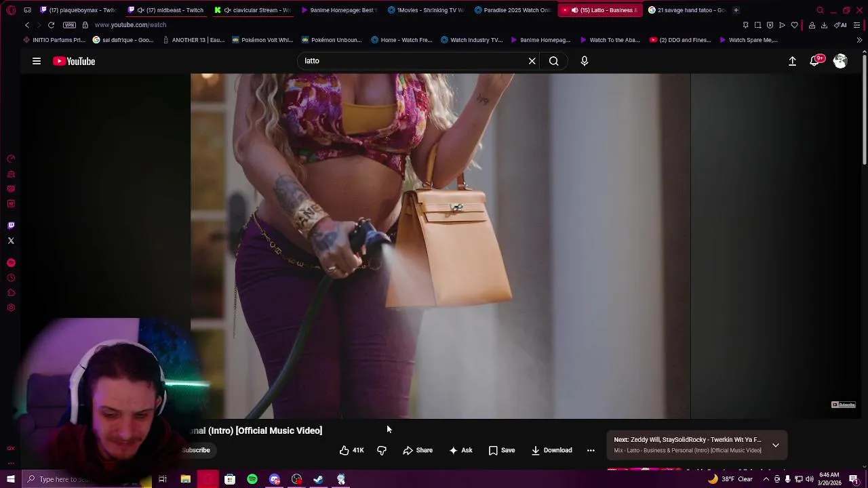The image size is (868, 488).
Task: Switch to 9anime Homepage tab
Action: (339, 10)
